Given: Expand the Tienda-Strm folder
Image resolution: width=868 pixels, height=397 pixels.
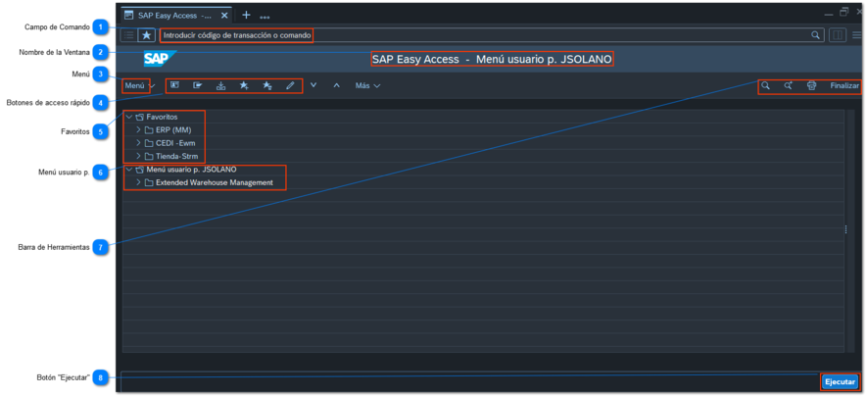Looking at the screenshot, I should 138,156.
